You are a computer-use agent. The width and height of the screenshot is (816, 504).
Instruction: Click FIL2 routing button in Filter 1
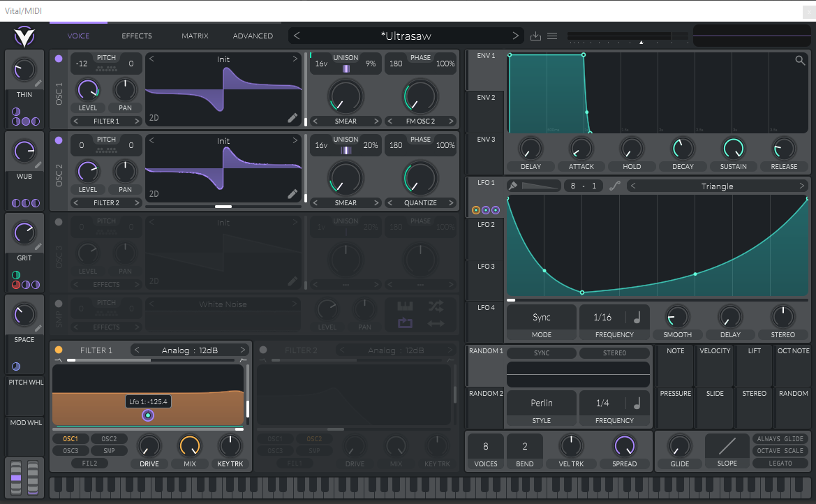pos(89,463)
